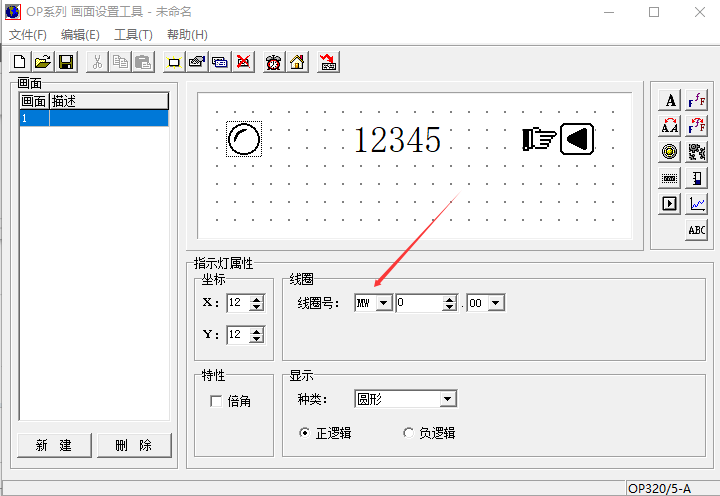The image size is (720, 496).
Task: Open the MW coil type dropdown
Action: (x=384, y=303)
